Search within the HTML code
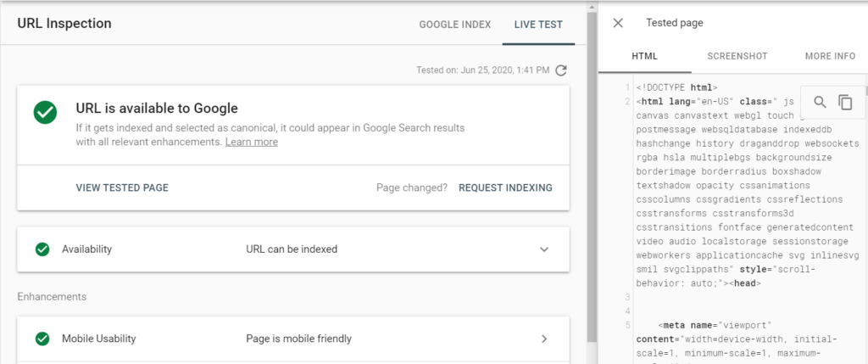The width and height of the screenshot is (868, 364). (x=820, y=103)
